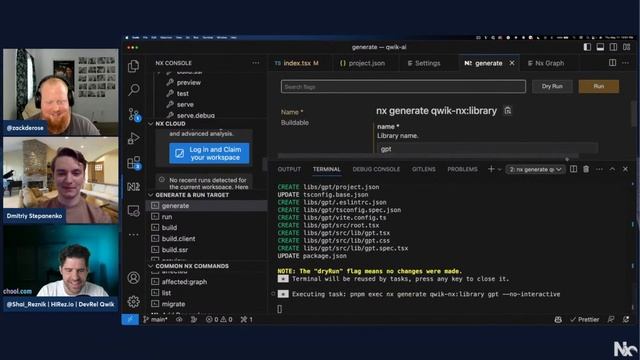640x360 pixels.
Task: Click the Prettier status bar item
Action: [x=584, y=320]
